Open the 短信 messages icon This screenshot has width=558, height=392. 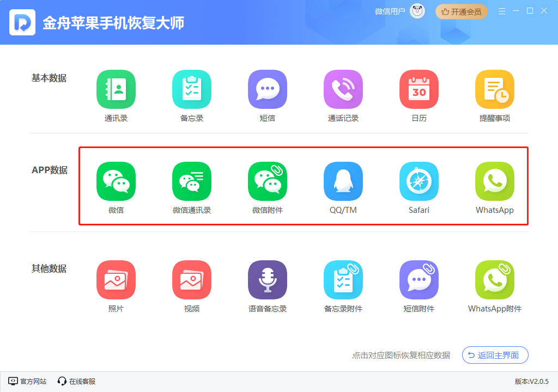tap(268, 89)
